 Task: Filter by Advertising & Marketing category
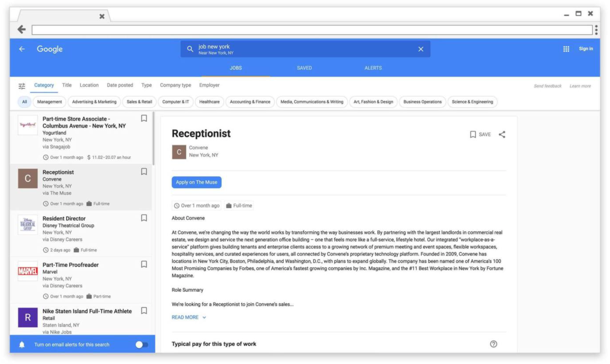point(94,102)
